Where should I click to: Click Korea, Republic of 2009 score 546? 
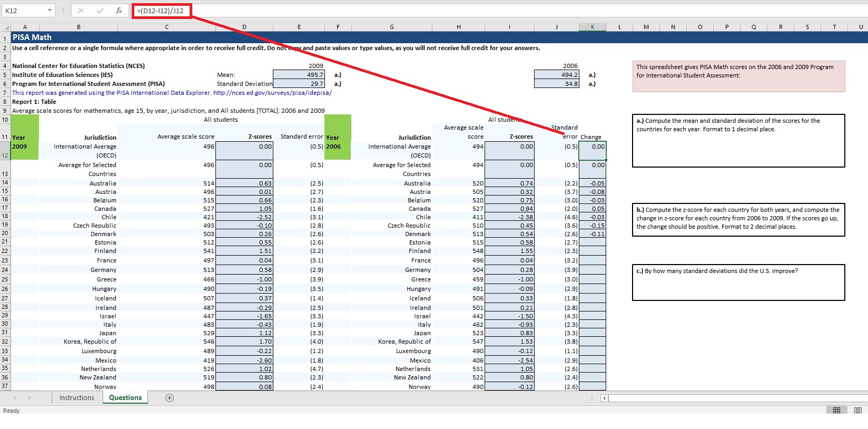coord(166,342)
